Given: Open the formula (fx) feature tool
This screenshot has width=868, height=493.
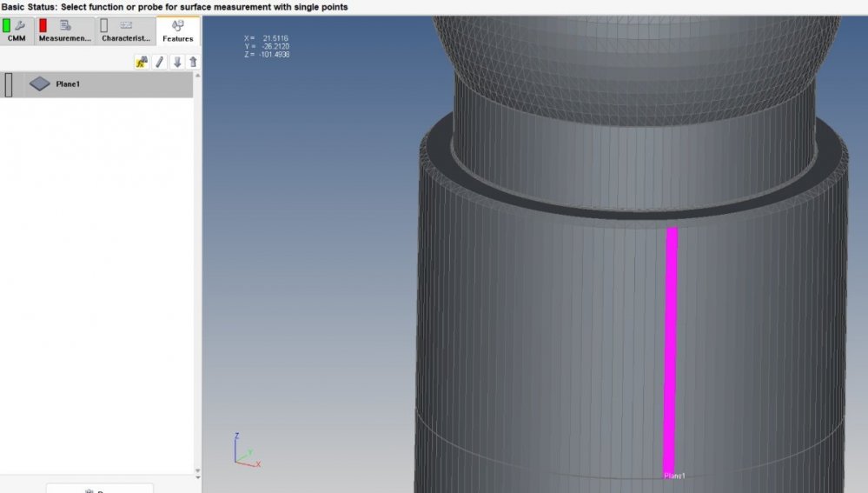Looking at the screenshot, I should [x=142, y=62].
